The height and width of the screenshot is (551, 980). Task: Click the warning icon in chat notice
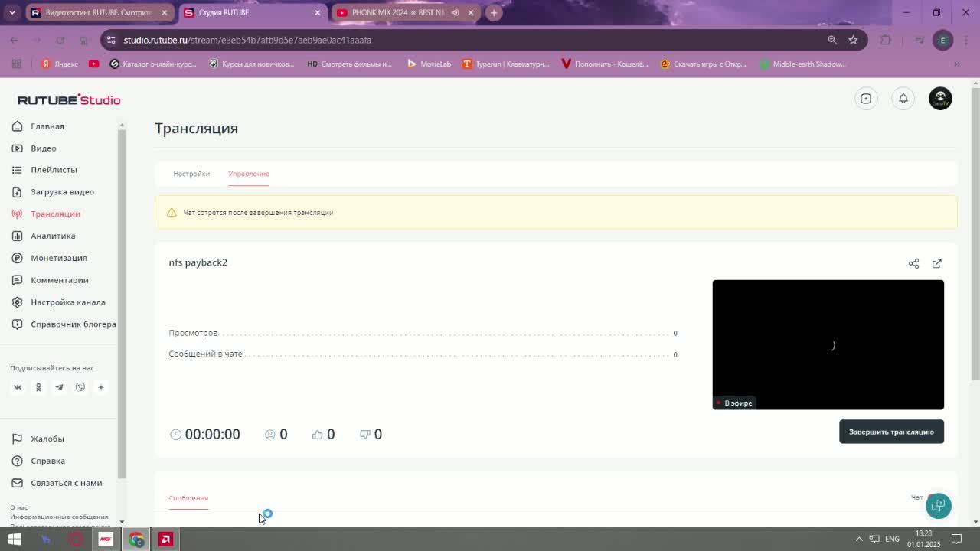(171, 212)
